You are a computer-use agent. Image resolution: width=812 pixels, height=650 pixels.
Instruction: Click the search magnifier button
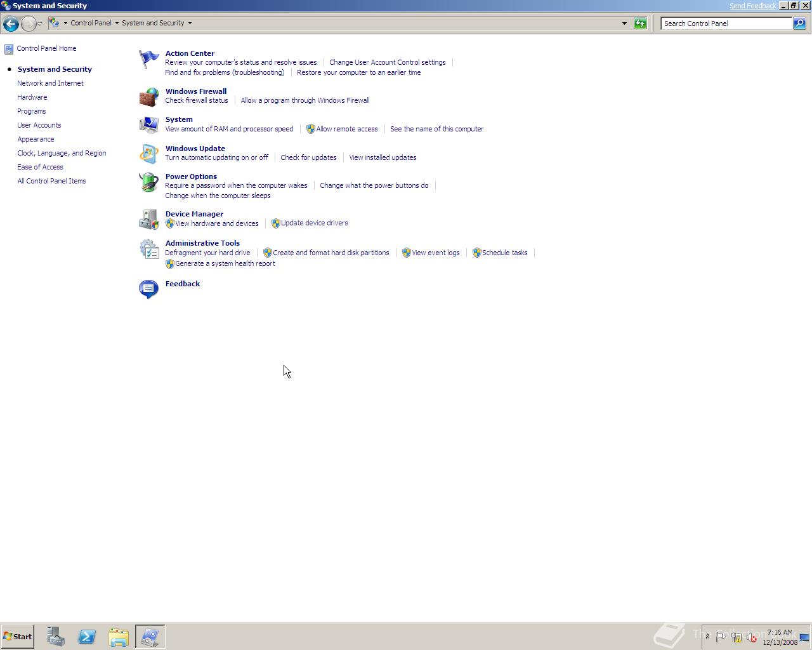pos(799,23)
